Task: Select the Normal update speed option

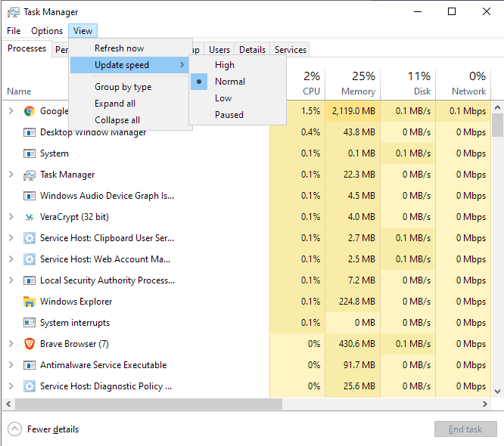Action: coord(238,82)
